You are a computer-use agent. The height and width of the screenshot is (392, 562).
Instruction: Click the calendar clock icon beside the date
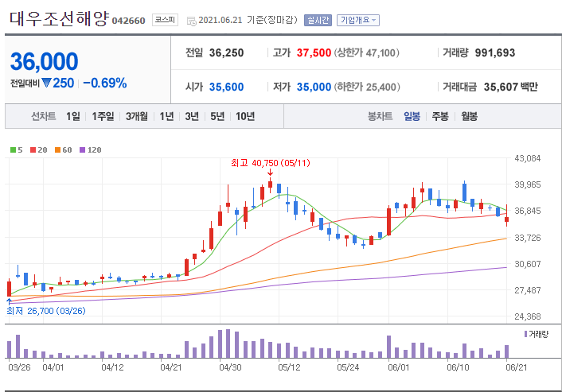click(x=191, y=21)
